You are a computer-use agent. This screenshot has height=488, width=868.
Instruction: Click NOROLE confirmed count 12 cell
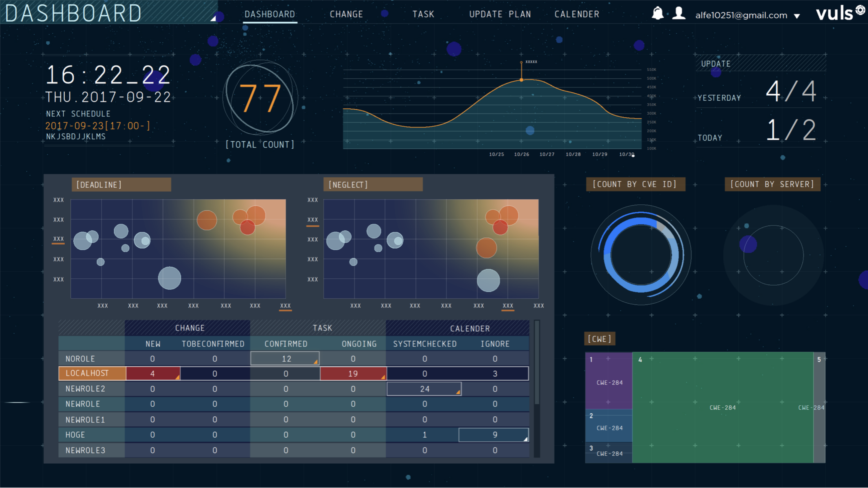[x=285, y=359]
